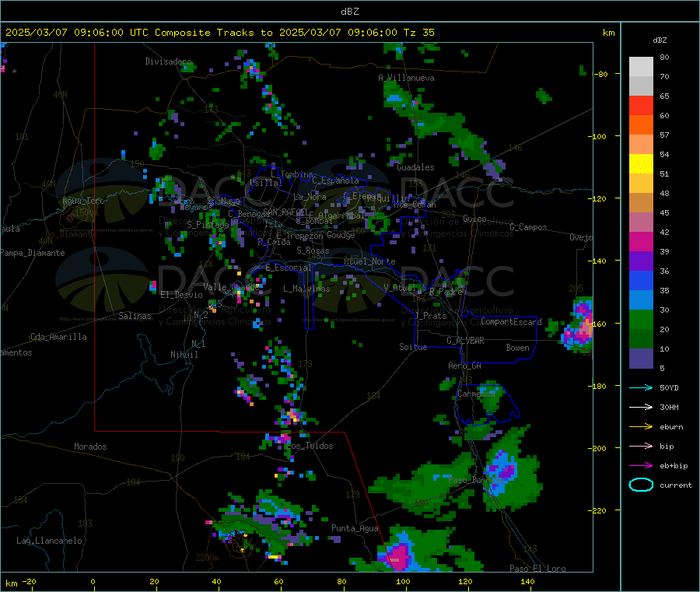
Task: Click the 'Atuel_Norte' map label
Action: (369, 261)
